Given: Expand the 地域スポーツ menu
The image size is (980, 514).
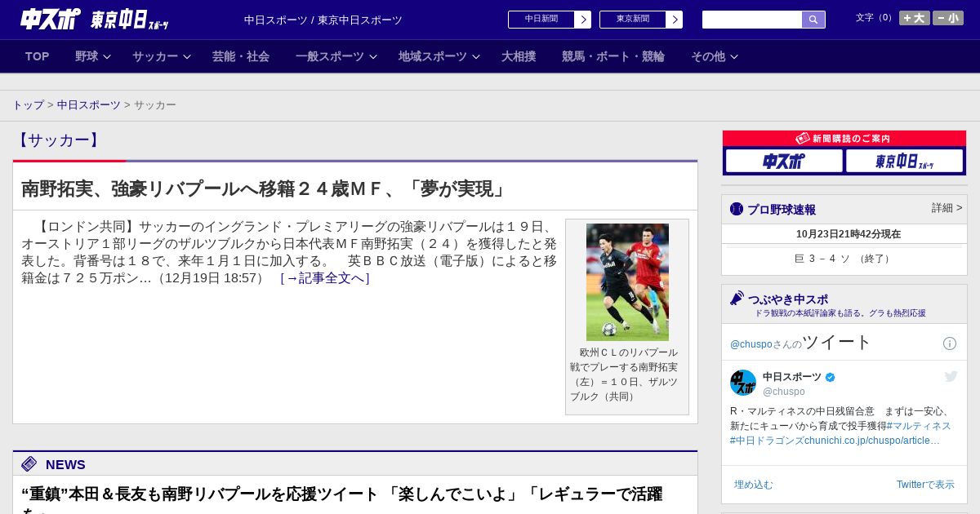Looking at the screenshot, I should 439,56.
